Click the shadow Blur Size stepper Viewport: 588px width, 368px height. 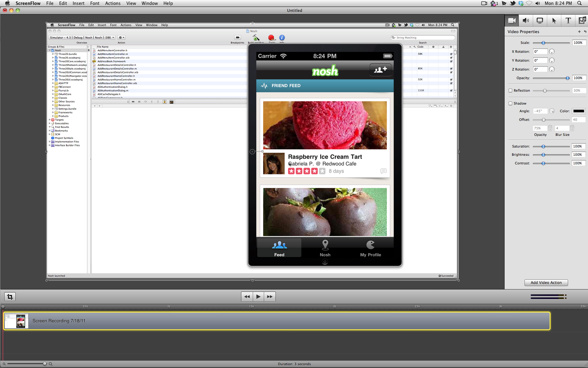(x=572, y=128)
